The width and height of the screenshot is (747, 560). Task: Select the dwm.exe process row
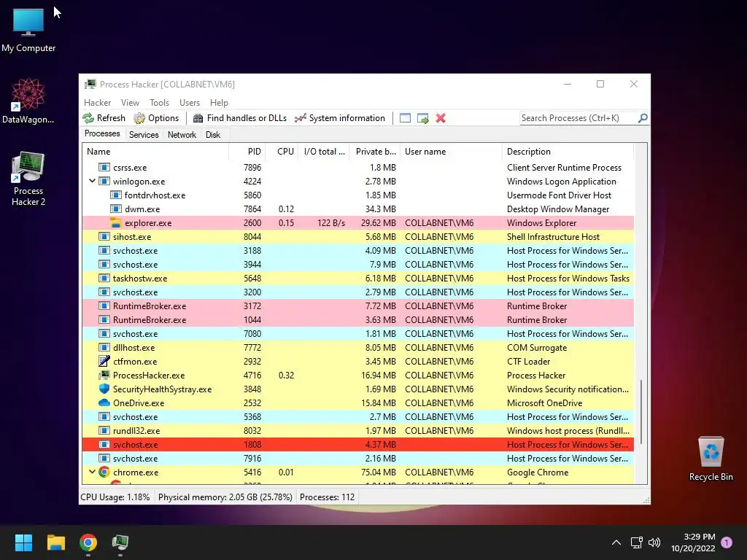[358, 209]
